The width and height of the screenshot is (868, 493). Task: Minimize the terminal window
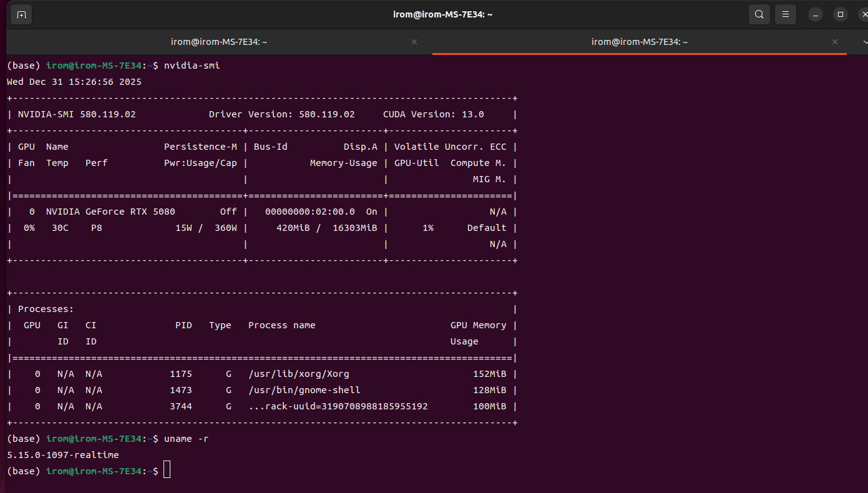(x=815, y=14)
